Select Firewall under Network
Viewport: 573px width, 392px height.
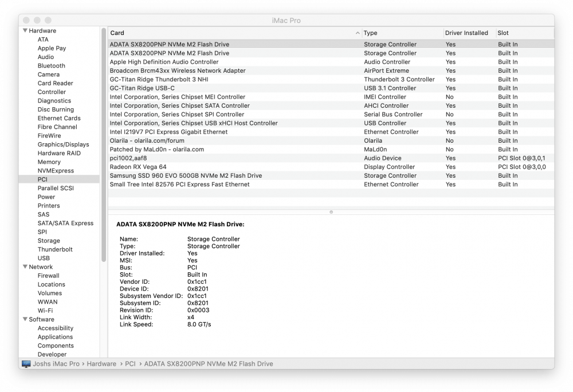(x=48, y=276)
